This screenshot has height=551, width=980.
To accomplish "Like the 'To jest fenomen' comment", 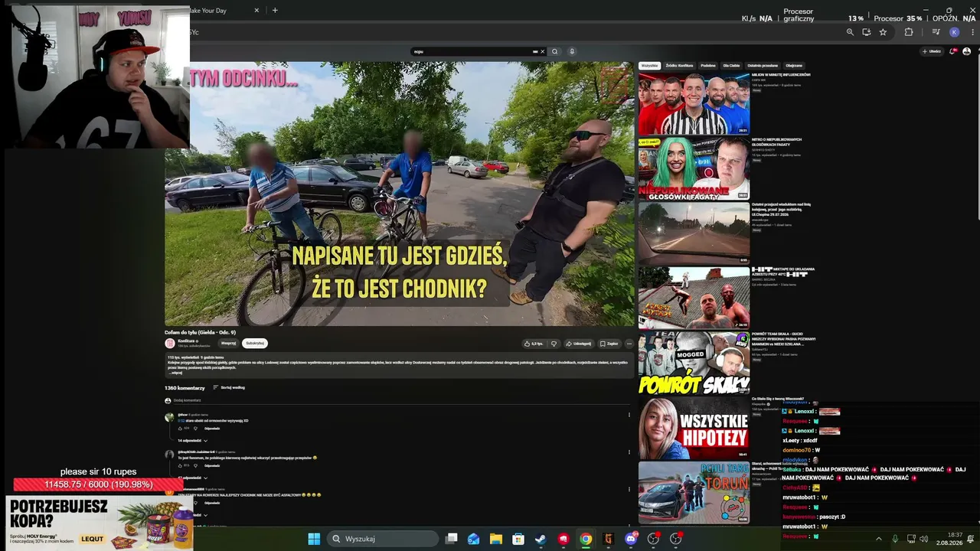I will click(x=181, y=465).
